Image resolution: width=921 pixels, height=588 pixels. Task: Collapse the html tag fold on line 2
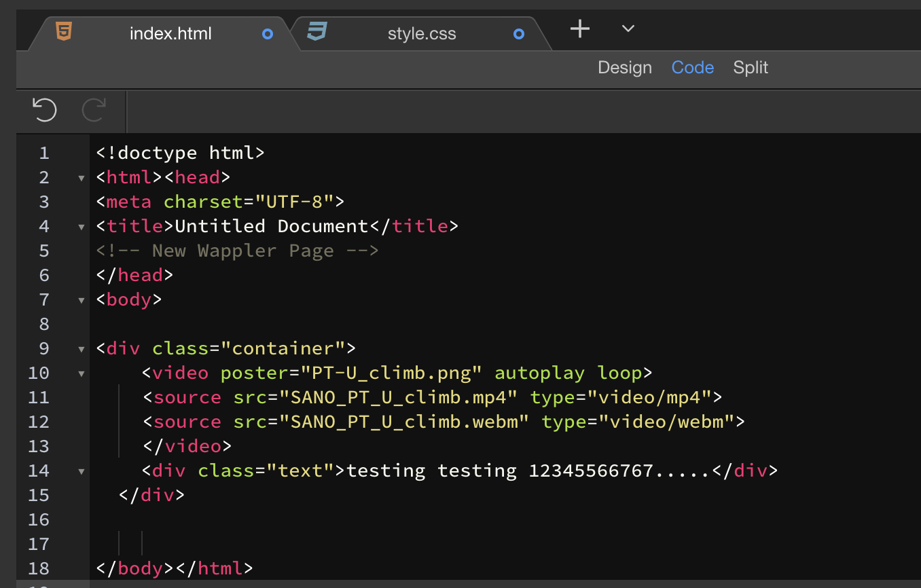[82, 178]
